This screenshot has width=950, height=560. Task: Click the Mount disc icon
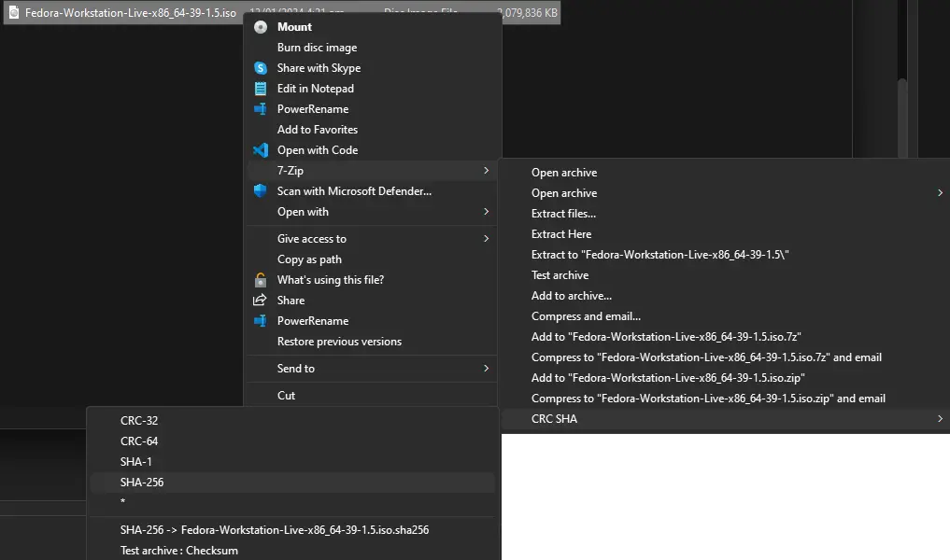[x=261, y=27]
